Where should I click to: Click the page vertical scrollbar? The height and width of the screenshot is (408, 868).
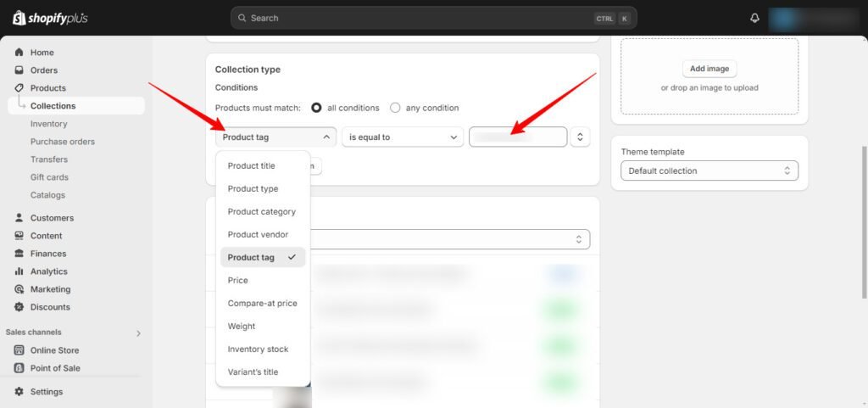tap(864, 221)
